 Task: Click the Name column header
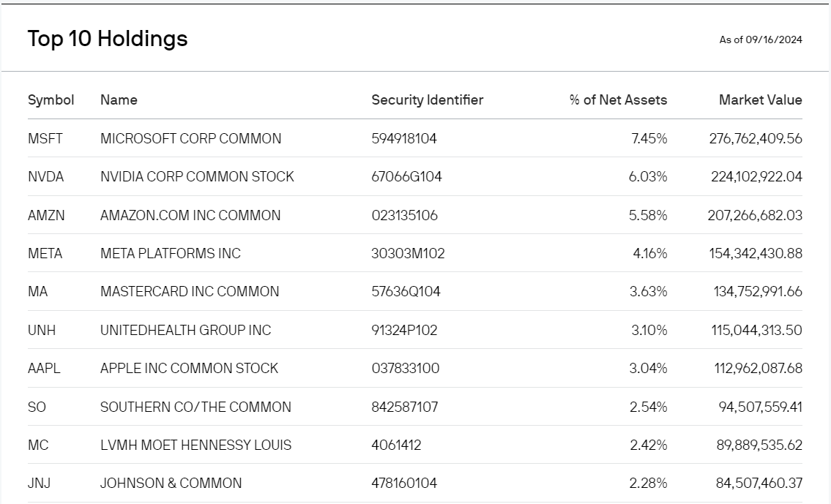pyautogui.click(x=119, y=100)
